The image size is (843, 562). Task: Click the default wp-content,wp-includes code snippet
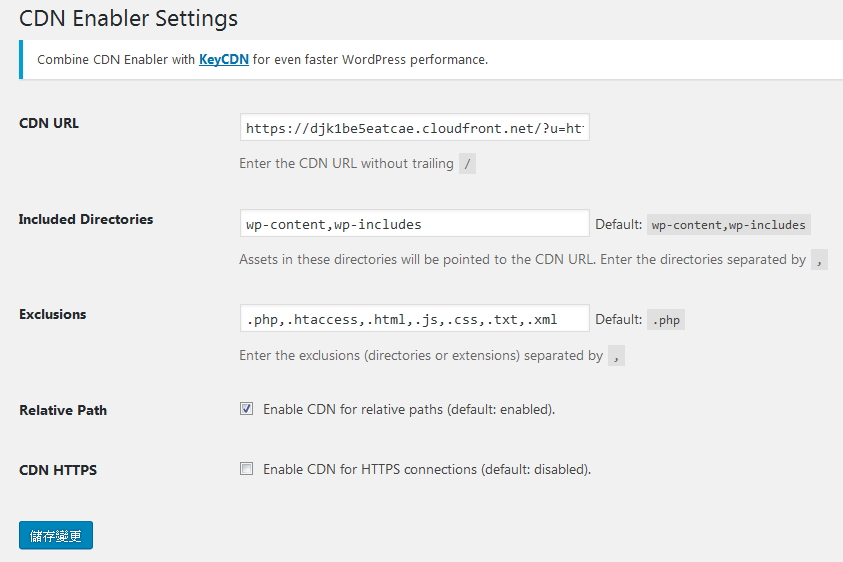point(728,225)
